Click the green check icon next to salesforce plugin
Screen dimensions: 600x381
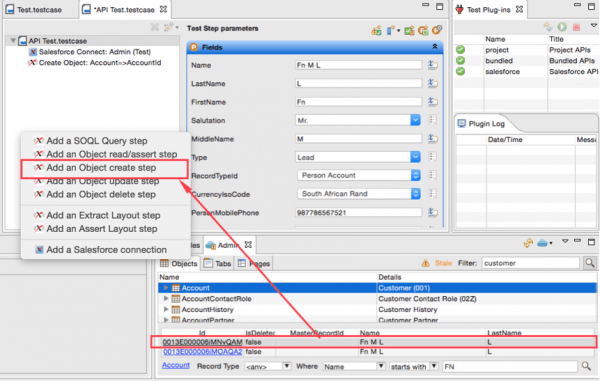point(460,71)
